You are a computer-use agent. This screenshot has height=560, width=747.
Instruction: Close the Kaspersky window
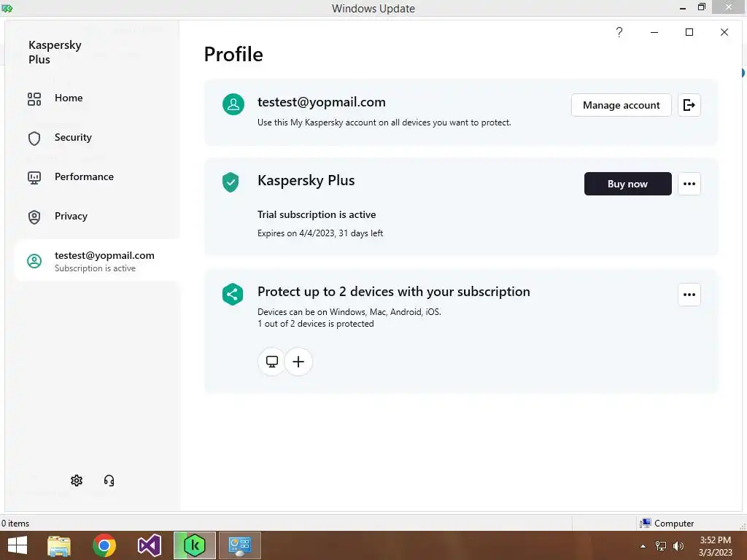tap(724, 32)
